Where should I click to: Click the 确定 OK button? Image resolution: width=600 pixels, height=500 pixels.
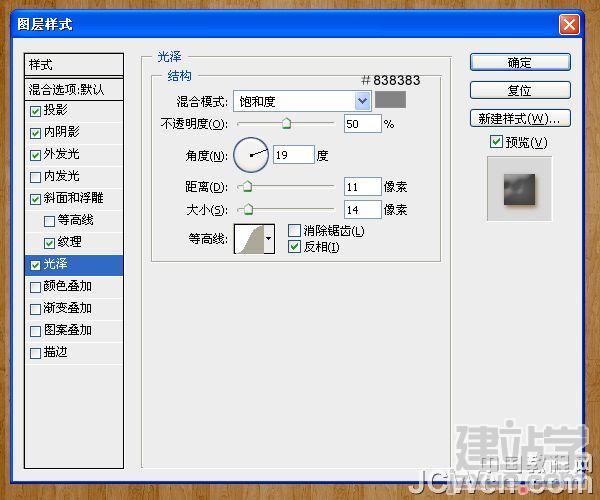point(520,62)
